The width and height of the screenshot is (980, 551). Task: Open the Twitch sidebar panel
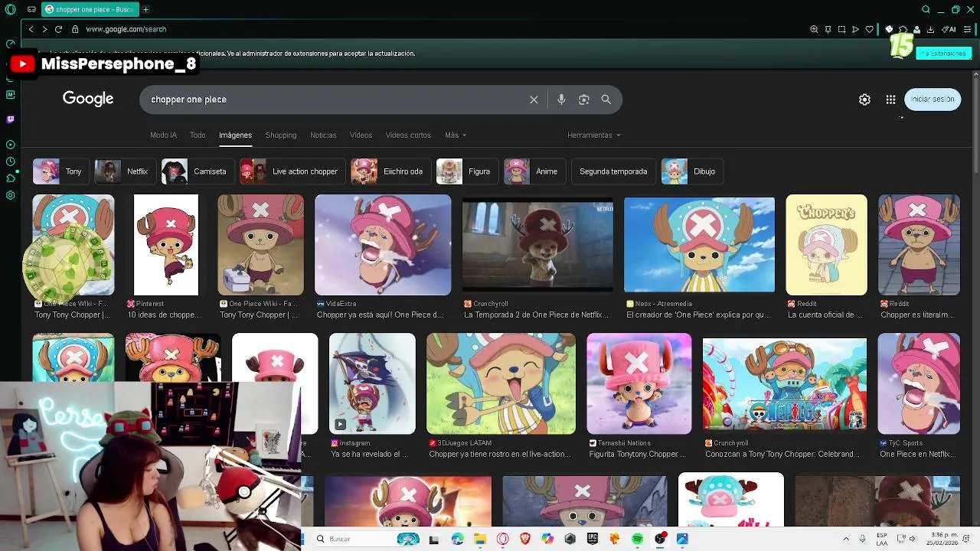[x=10, y=119]
